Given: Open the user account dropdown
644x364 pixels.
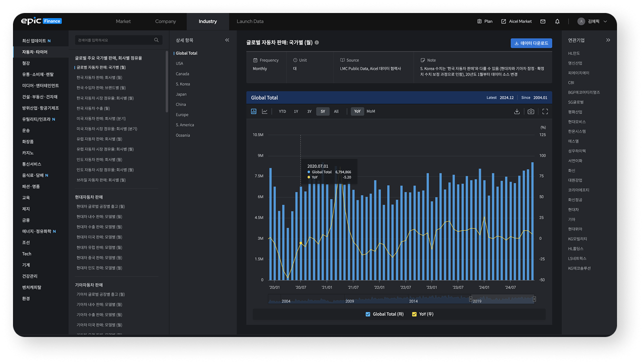Looking at the screenshot, I should click(x=592, y=21).
